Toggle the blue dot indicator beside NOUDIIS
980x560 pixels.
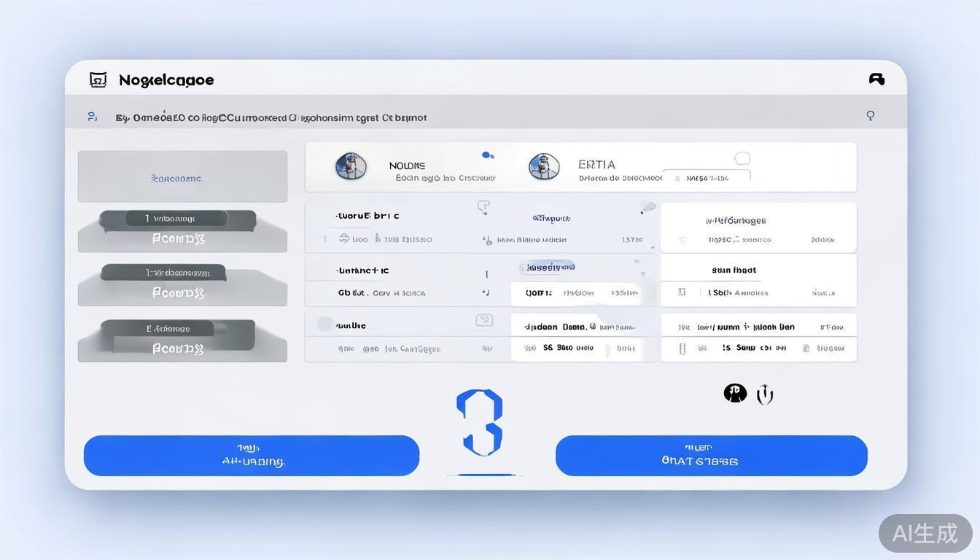pyautogui.click(x=488, y=155)
